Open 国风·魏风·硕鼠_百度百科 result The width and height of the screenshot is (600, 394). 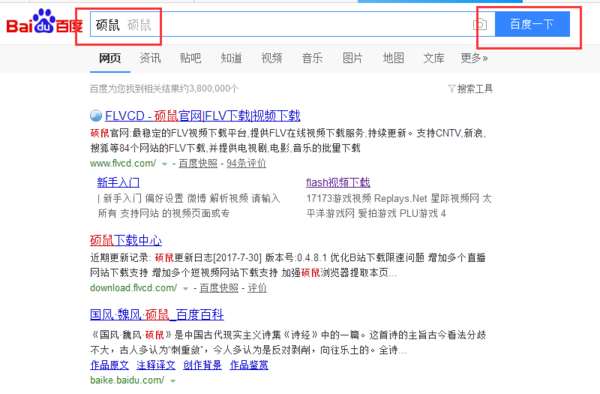tap(157, 315)
